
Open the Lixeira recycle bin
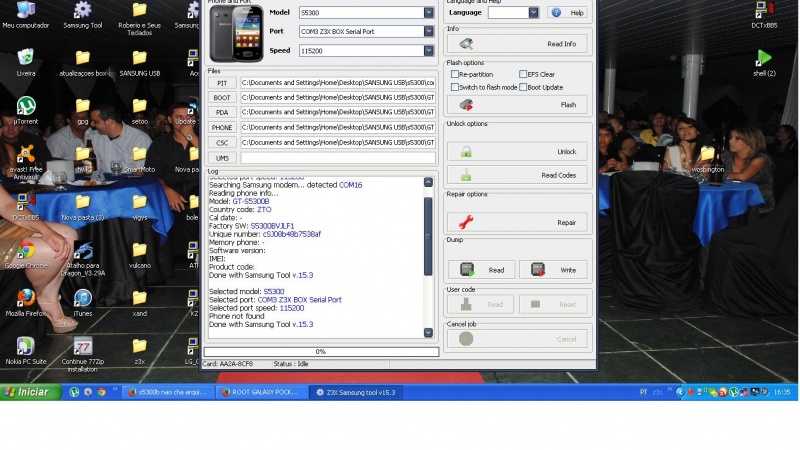[x=26, y=63]
